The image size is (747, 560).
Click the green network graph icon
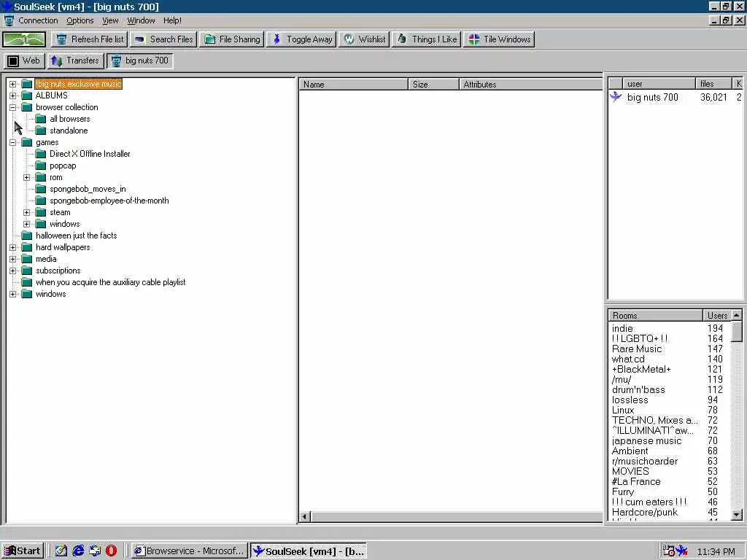pyautogui.click(x=24, y=39)
